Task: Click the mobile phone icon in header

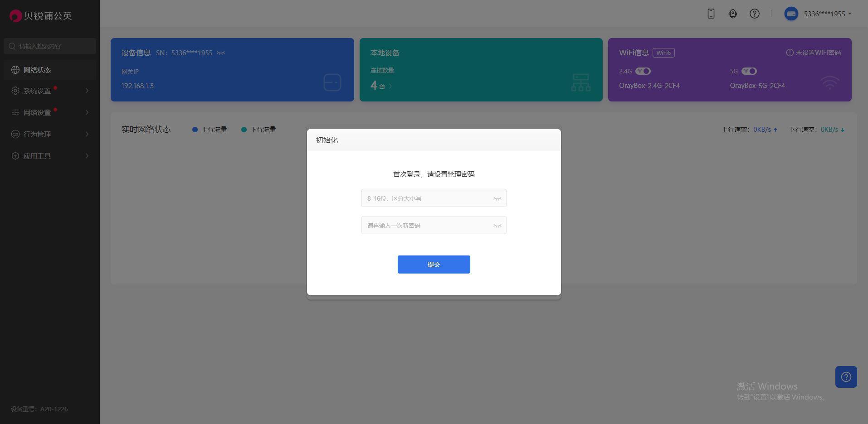Action: [x=711, y=14]
